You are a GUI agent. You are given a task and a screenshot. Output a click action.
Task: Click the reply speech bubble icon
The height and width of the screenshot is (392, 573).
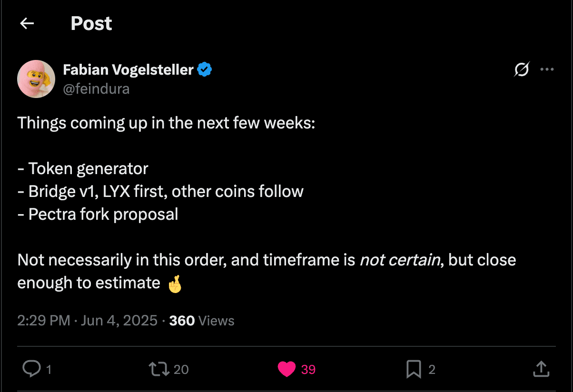[x=31, y=369]
